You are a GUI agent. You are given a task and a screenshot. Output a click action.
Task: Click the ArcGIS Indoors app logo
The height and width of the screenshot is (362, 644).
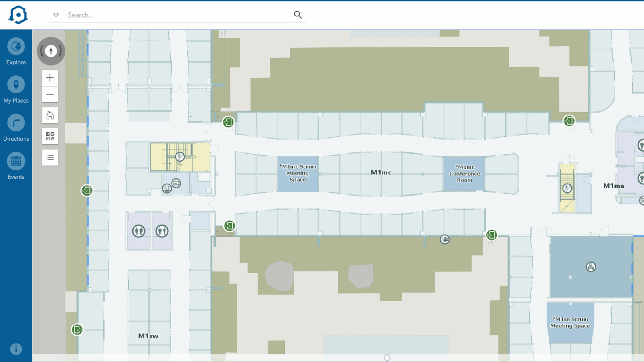pos(18,15)
